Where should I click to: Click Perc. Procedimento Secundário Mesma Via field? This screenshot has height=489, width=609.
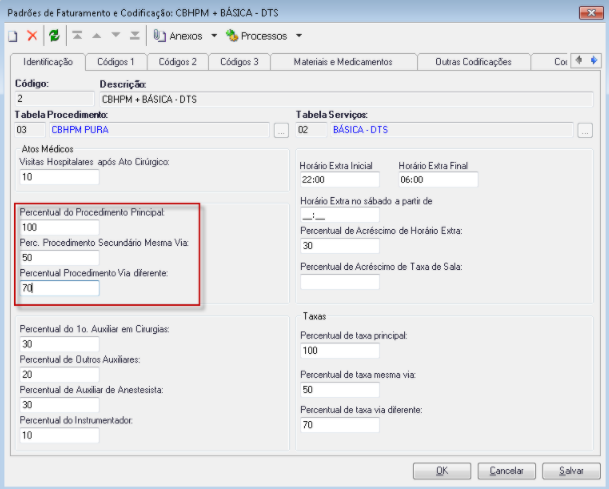[x=59, y=258]
